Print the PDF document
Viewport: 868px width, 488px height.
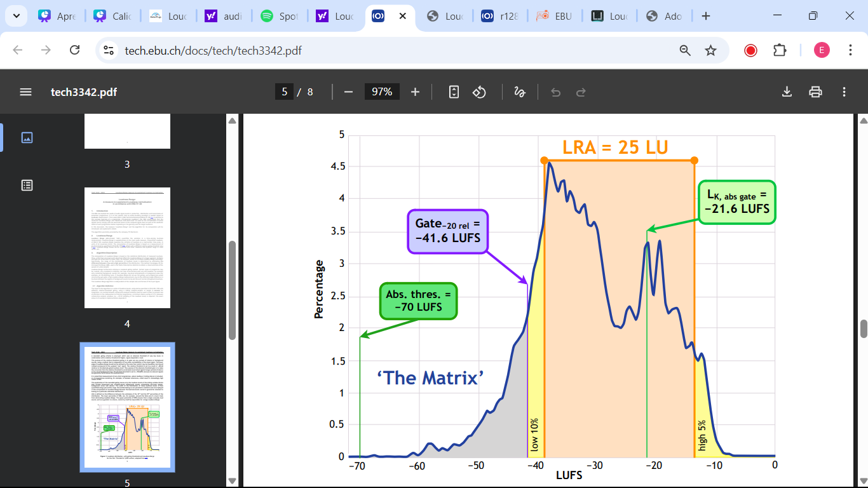pos(815,92)
